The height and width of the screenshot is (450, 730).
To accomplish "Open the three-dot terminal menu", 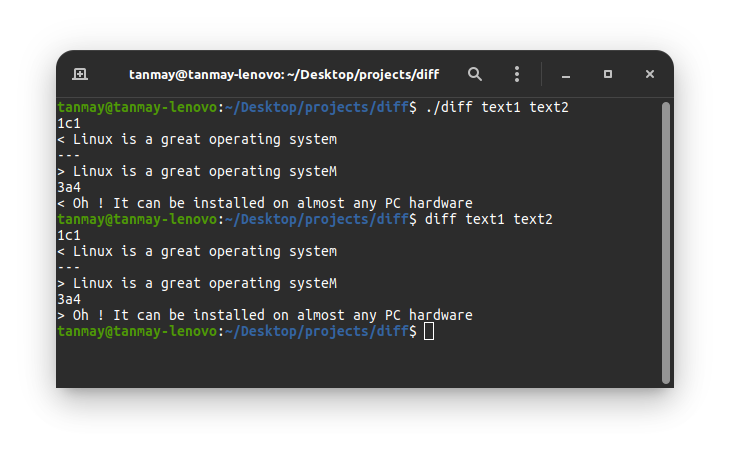I will pos(517,74).
